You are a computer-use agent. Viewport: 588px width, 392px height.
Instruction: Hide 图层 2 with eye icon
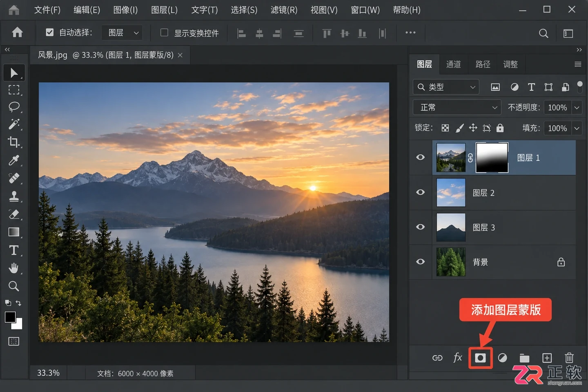[421, 192]
